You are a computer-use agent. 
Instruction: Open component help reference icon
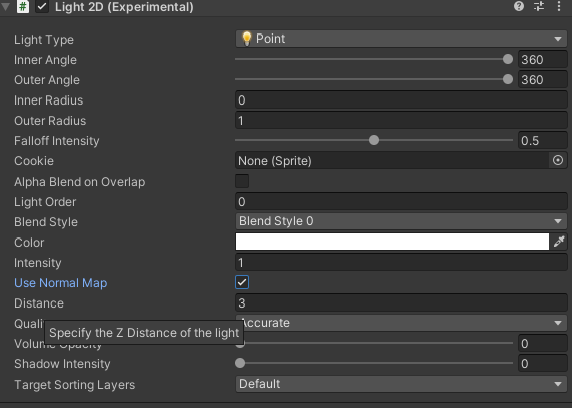tap(519, 6)
